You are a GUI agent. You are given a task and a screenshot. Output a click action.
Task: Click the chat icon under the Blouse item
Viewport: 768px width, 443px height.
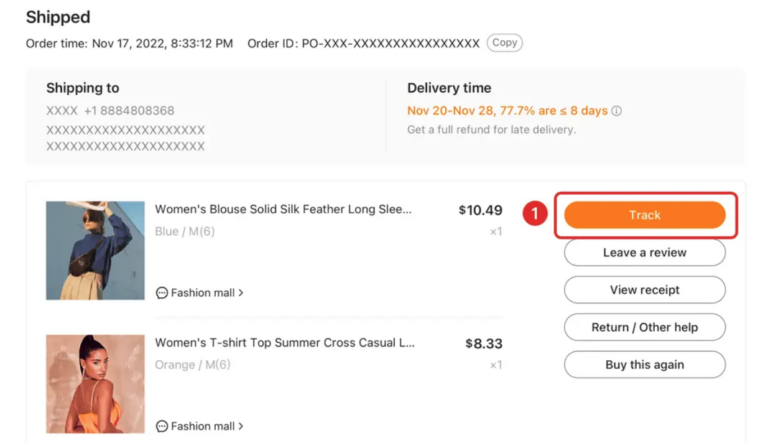162,293
